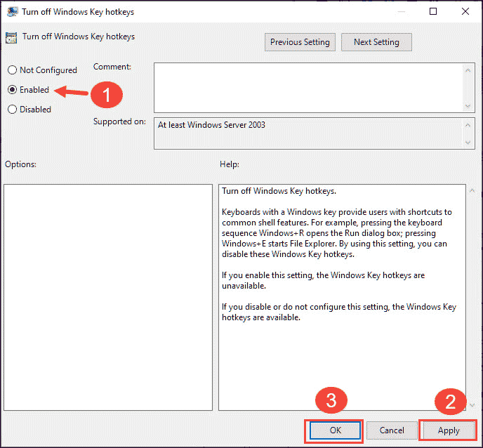Click the 'Help:' label

(x=230, y=164)
